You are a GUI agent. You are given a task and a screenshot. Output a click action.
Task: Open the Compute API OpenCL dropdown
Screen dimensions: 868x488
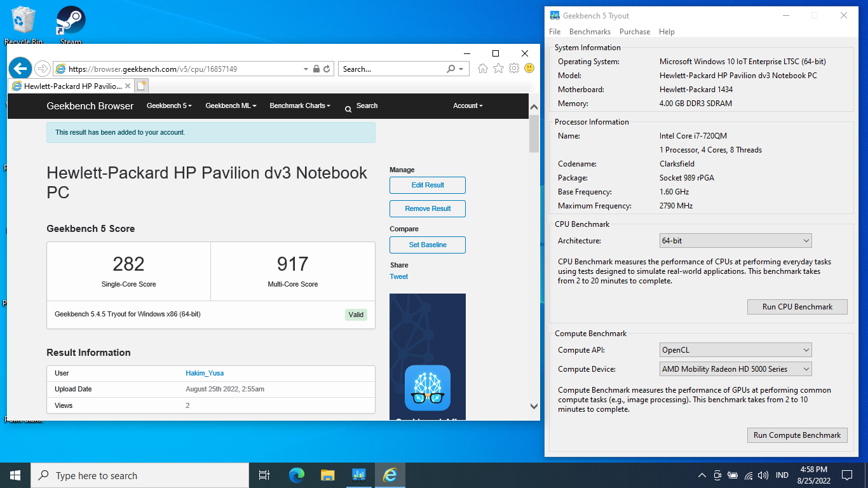(x=736, y=350)
